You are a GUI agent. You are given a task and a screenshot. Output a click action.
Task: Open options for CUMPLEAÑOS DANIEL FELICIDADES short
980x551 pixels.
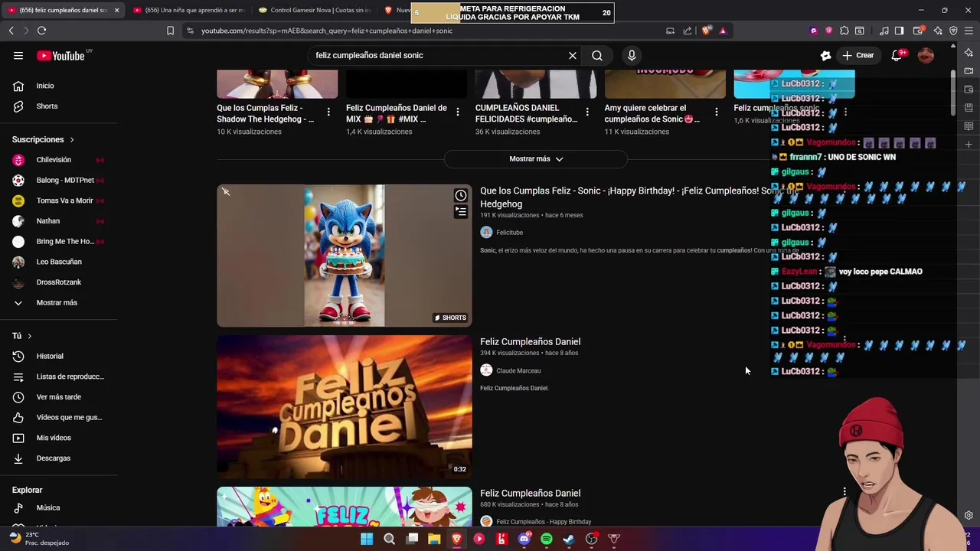(587, 112)
